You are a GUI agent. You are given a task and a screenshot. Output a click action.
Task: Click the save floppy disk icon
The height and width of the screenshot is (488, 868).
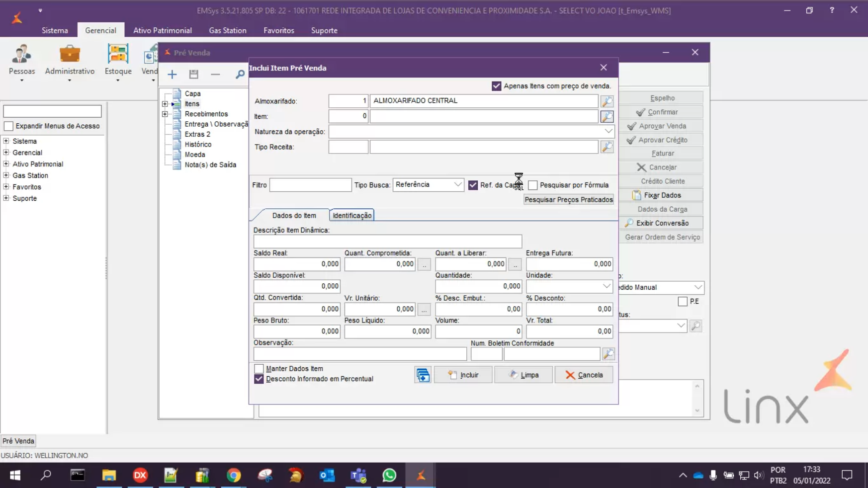[x=194, y=75]
